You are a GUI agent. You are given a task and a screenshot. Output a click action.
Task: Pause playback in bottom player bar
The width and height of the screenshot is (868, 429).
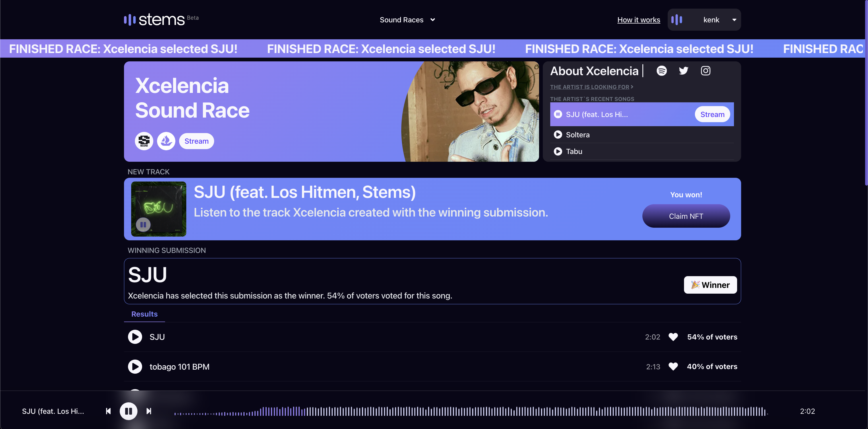[x=128, y=411]
